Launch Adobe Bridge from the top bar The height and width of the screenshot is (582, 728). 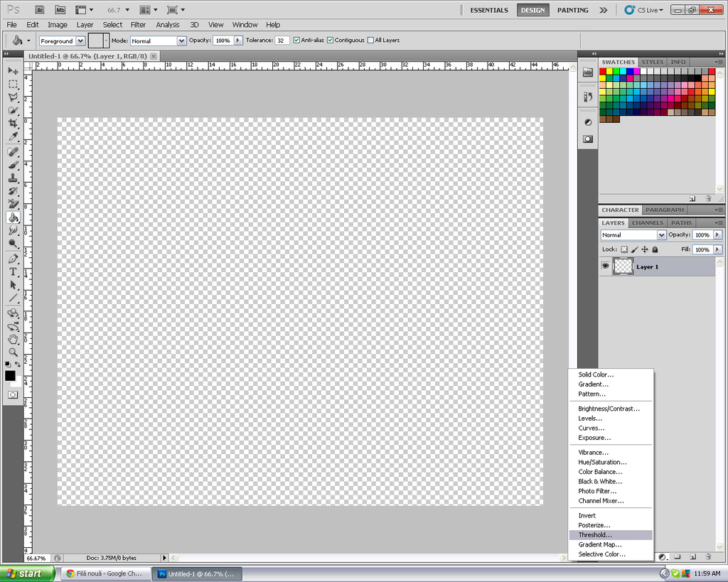40,10
